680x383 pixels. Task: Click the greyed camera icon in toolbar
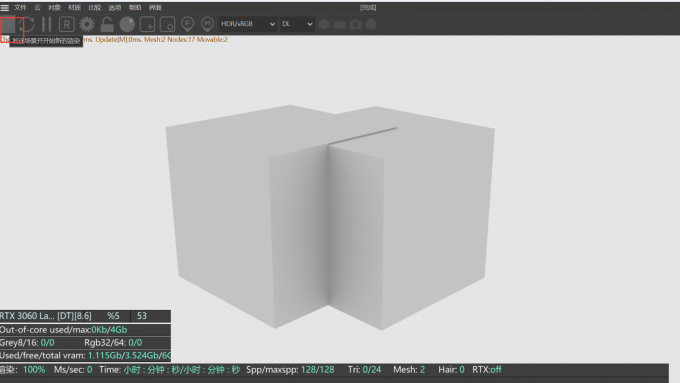(x=356, y=25)
